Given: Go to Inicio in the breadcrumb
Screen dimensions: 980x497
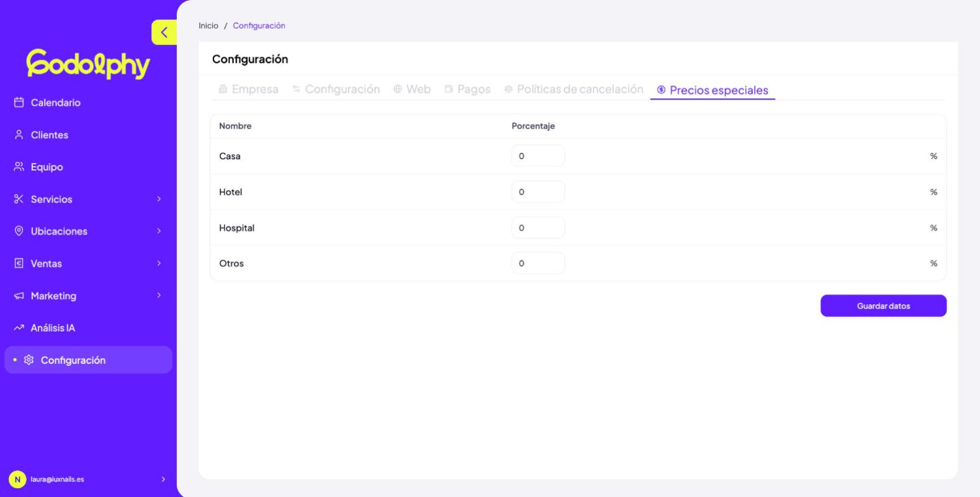Looking at the screenshot, I should tap(208, 26).
